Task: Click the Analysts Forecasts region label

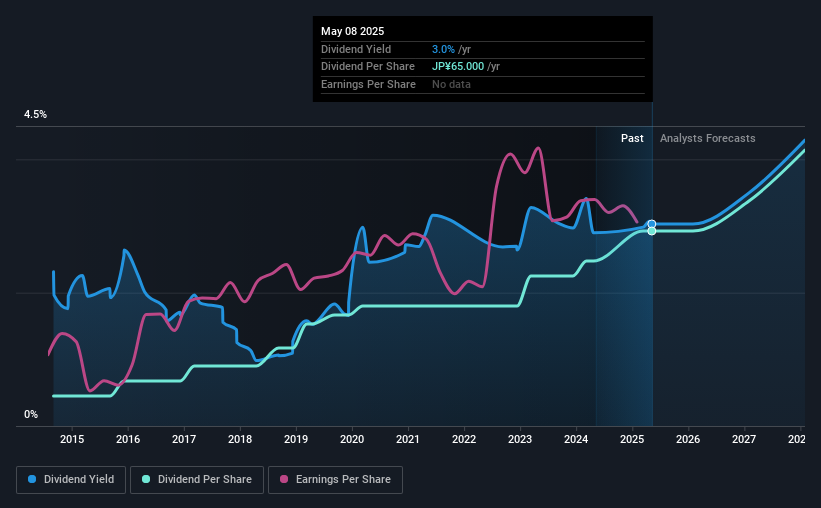Action: pos(707,138)
